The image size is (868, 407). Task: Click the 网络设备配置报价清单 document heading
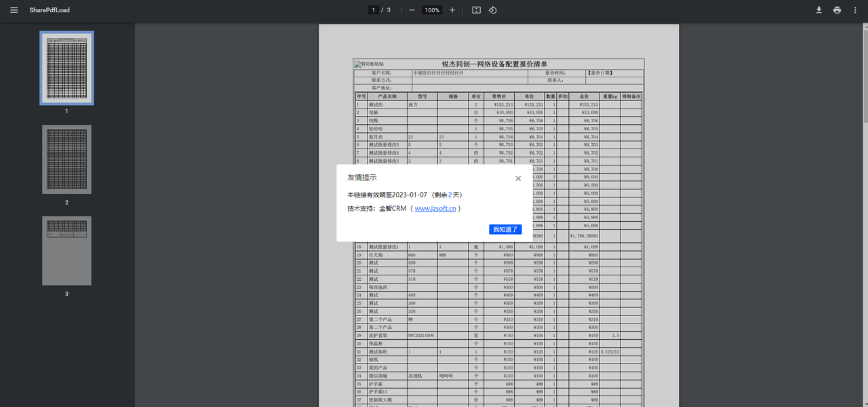511,64
